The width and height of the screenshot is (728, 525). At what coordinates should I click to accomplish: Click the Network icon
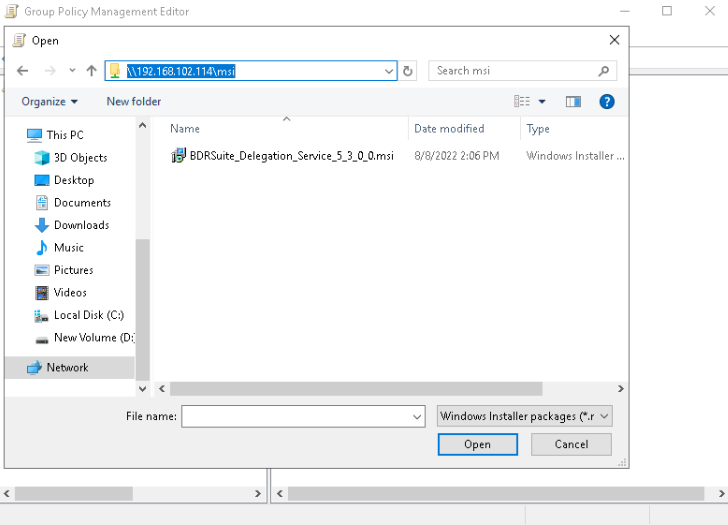coord(34,368)
